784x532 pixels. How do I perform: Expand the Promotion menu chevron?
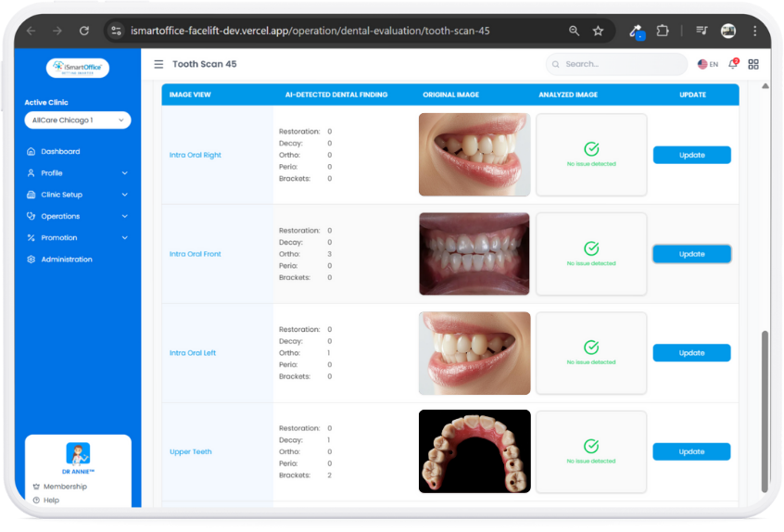[124, 237]
